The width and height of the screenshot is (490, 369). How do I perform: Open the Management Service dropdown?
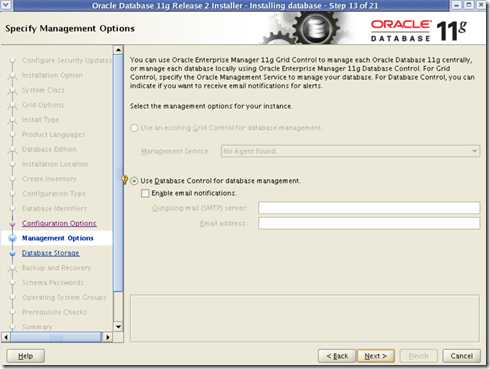pos(350,151)
